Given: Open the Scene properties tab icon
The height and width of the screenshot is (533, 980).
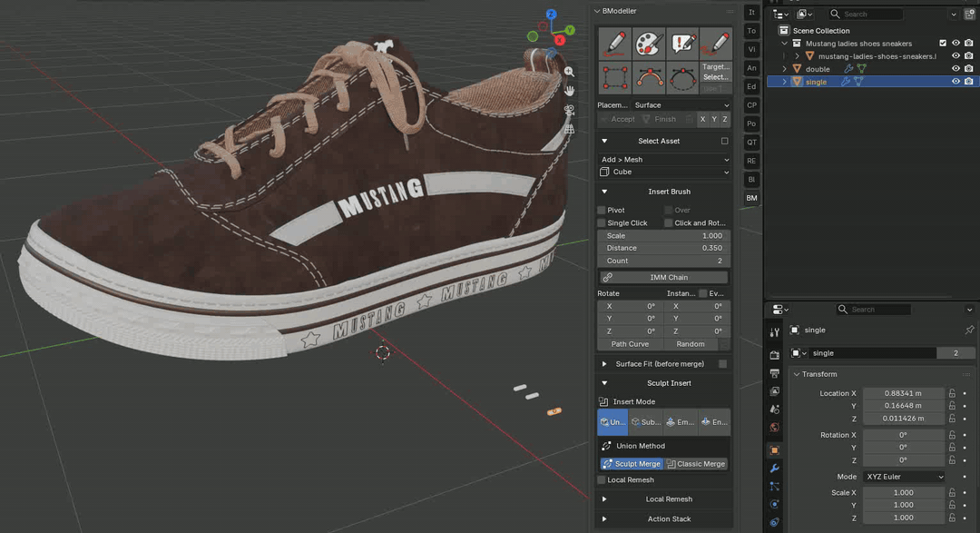Looking at the screenshot, I should click(x=774, y=410).
